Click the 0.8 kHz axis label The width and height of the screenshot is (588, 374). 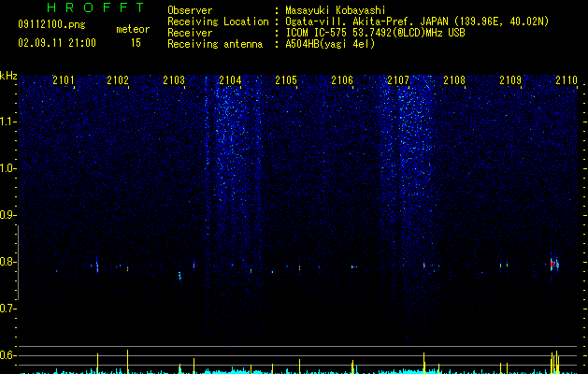(7, 262)
